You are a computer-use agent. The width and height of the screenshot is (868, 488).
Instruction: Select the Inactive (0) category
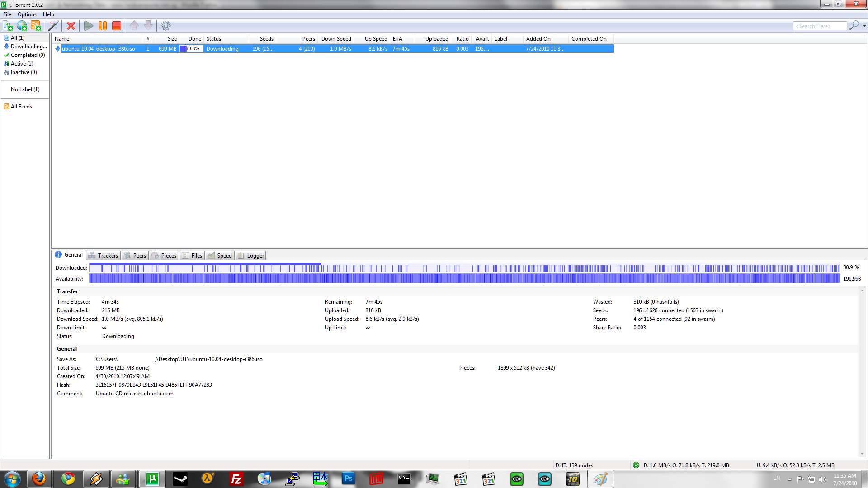[x=20, y=72]
